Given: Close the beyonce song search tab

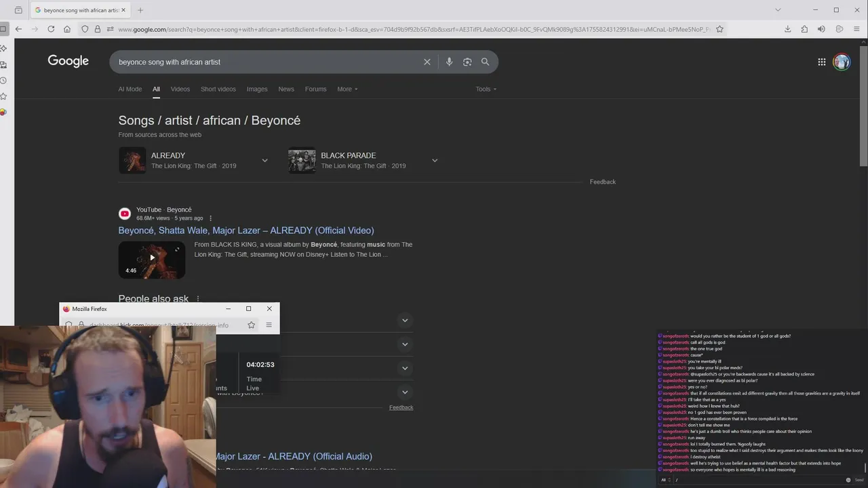Looking at the screenshot, I should pyautogui.click(x=123, y=10).
